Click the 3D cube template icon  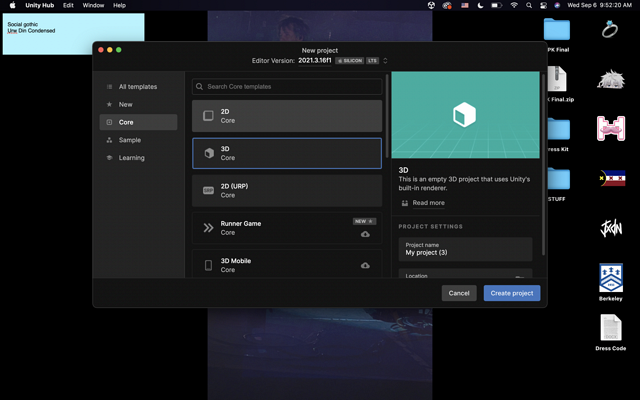(209, 153)
